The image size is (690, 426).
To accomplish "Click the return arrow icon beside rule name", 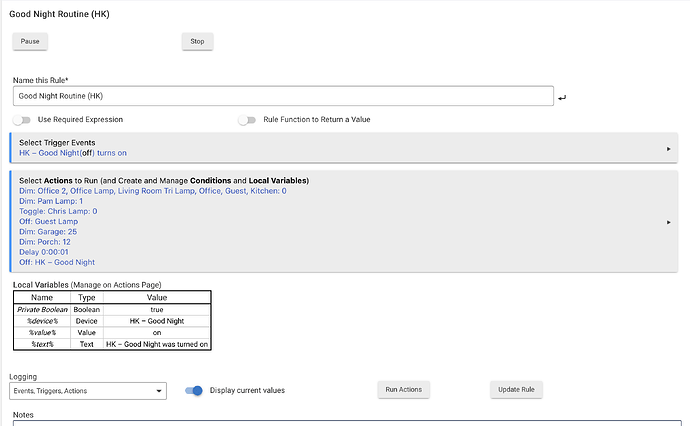I will coord(563,97).
